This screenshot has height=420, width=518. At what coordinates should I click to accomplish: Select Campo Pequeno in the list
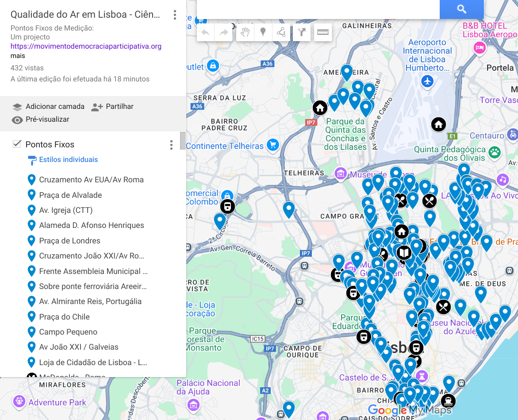point(68,332)
